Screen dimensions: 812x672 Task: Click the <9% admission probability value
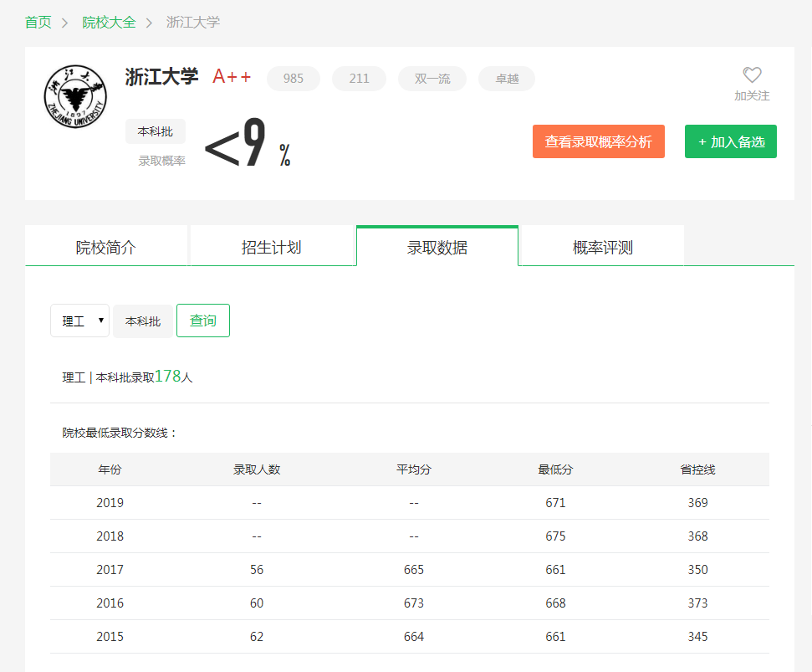pos(248,142)
